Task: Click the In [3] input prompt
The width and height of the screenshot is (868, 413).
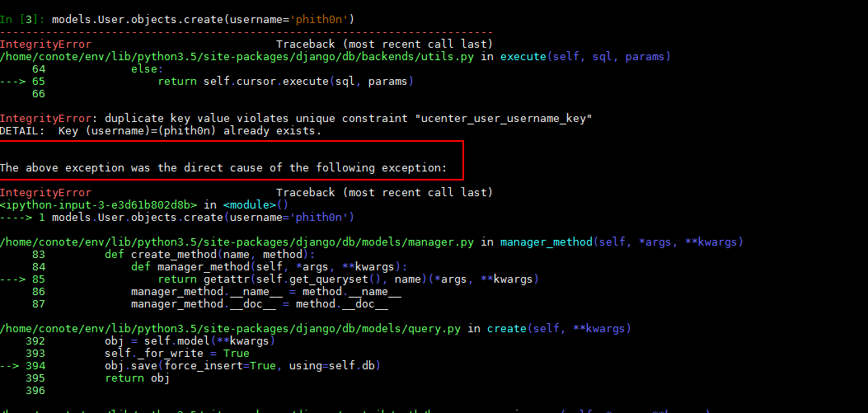Action: pyautogui.click(x=22, y=19)
